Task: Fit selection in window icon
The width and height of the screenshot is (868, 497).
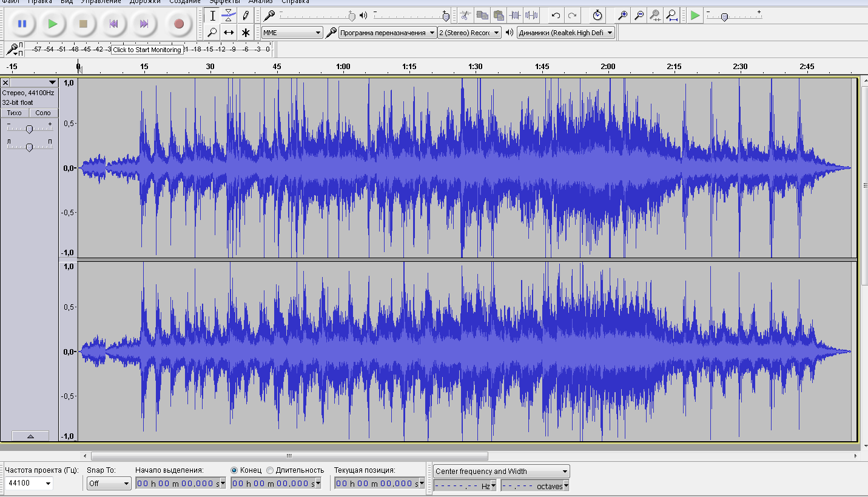Action: point(655,15)
